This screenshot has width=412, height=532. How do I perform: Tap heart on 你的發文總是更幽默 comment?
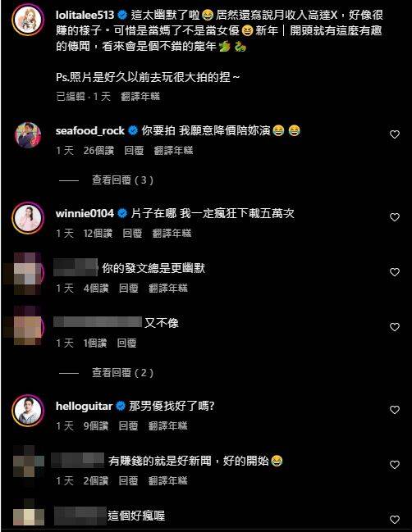pyautogui.click(x=394, y=272)
